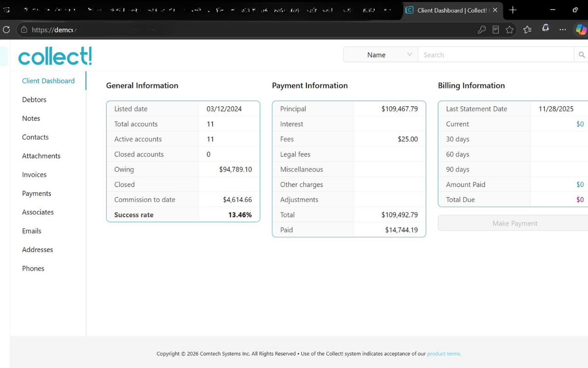
Task: Open Associates in sidebar
Action: (x=38, y=213)
